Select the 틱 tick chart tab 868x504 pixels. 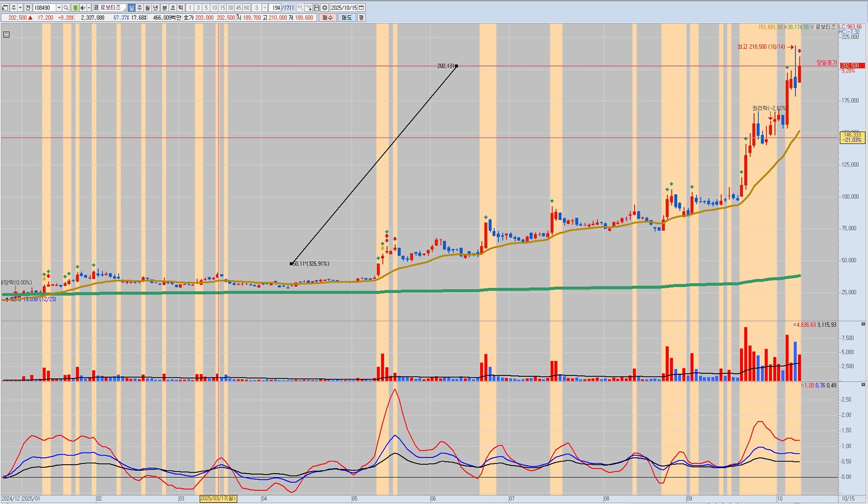click(180, 8)
